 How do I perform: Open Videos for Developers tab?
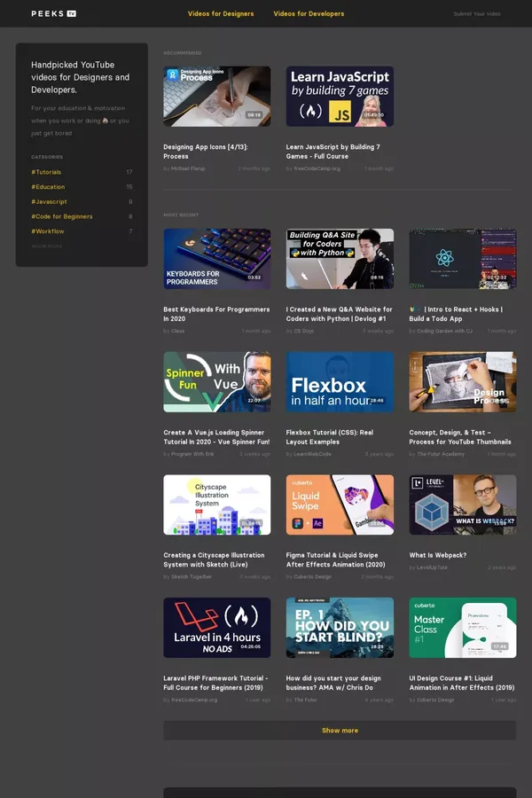[309, 13]
